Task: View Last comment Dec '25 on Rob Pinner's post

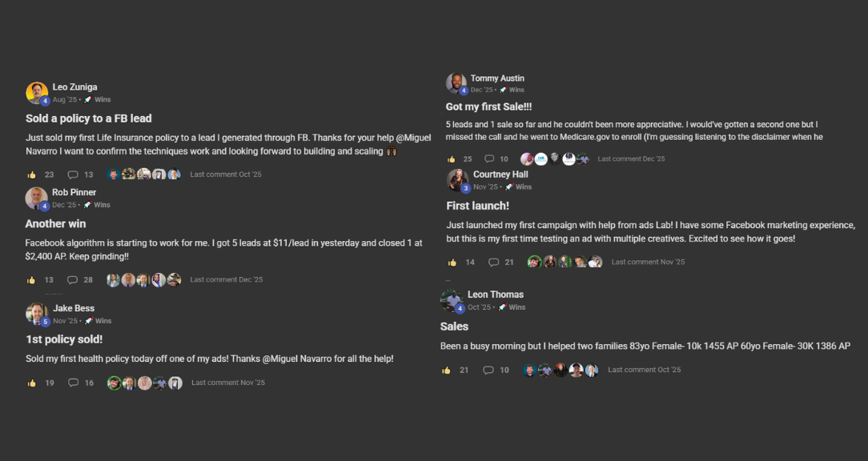Action: pos(227,279)
